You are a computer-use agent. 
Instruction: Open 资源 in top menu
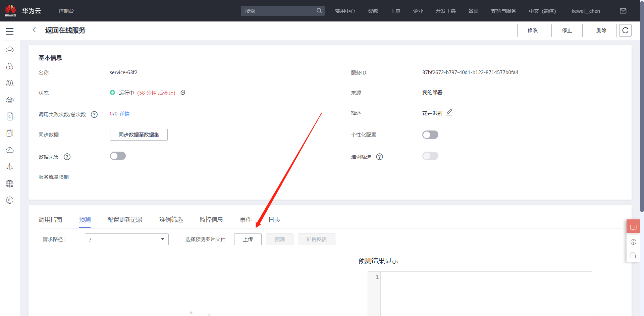373,11
